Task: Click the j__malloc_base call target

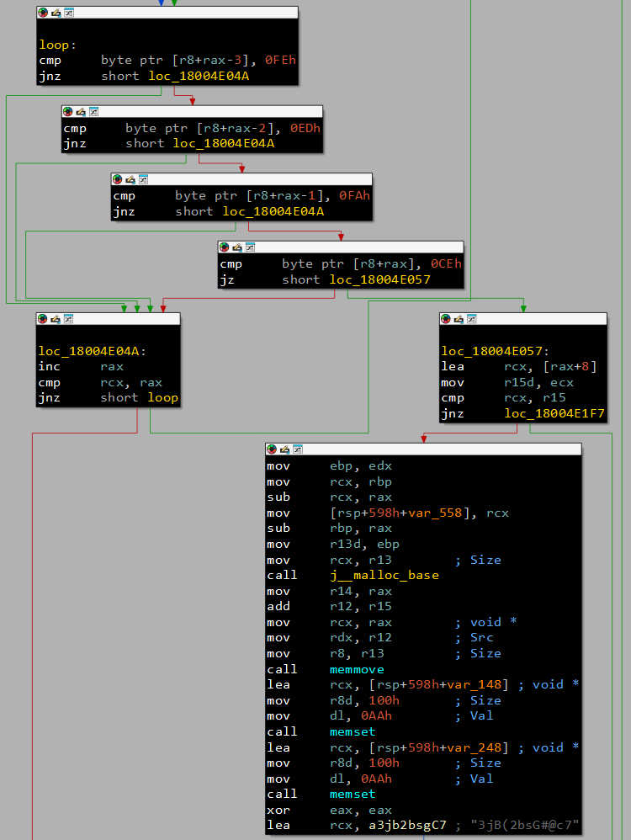Action: 384,575
